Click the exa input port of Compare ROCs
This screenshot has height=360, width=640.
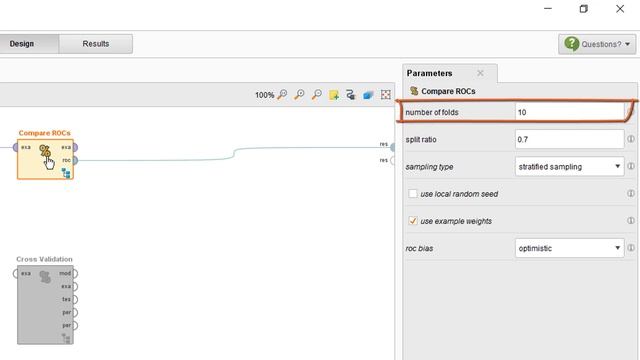(x=16, y=147)
